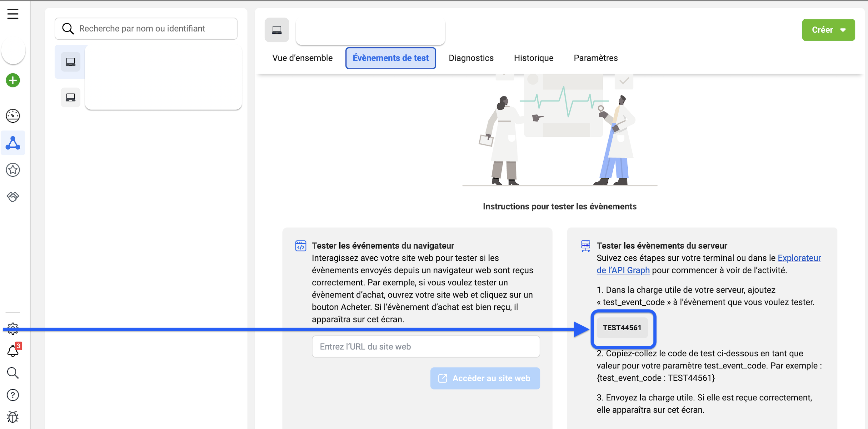868x429 pixels.
Task: Expand the Créer dropdown button
Action: pos(828,30)
